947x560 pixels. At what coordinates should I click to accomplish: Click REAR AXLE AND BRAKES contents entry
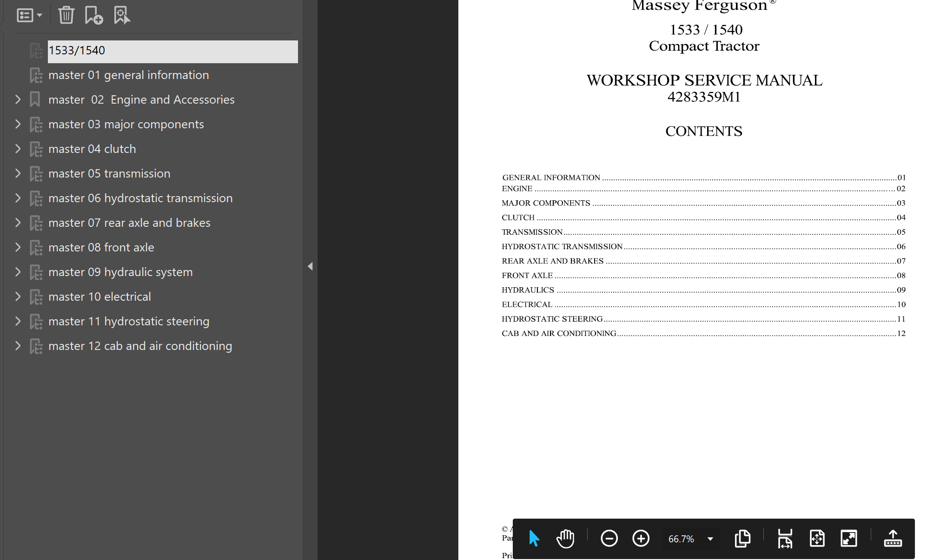coord(704,261)
